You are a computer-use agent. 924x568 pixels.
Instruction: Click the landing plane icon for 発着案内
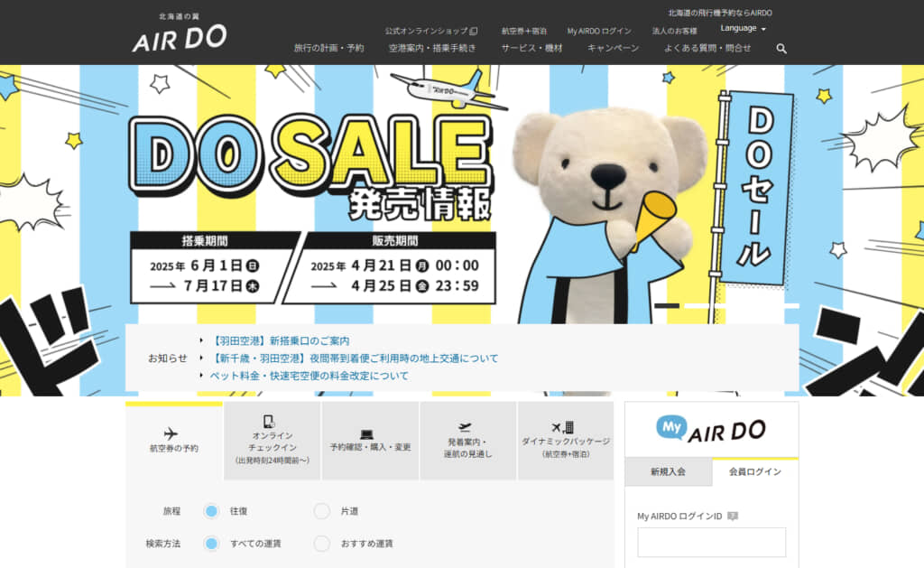[465, 427]
